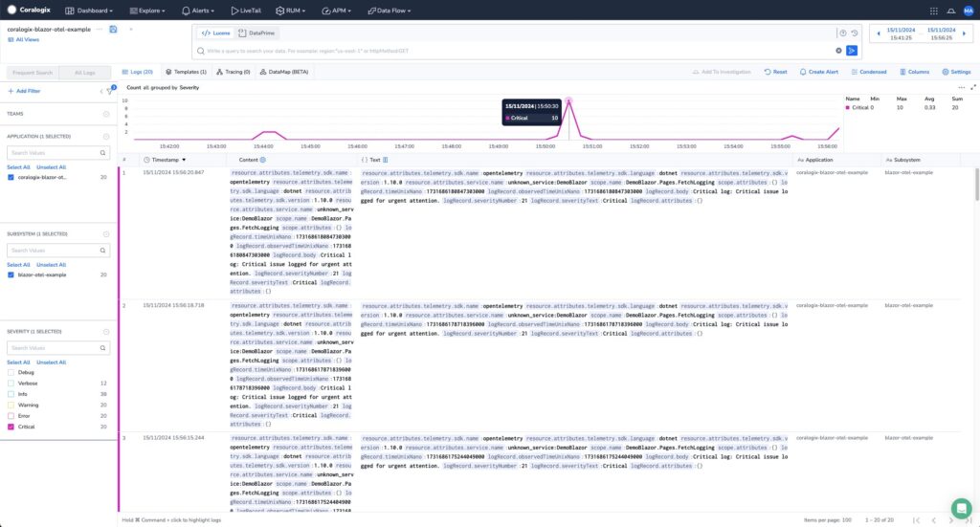Open chart options ellipsis
Image resolution: width=980 pixels, height=527 pixels.
(x=961, y=87)
